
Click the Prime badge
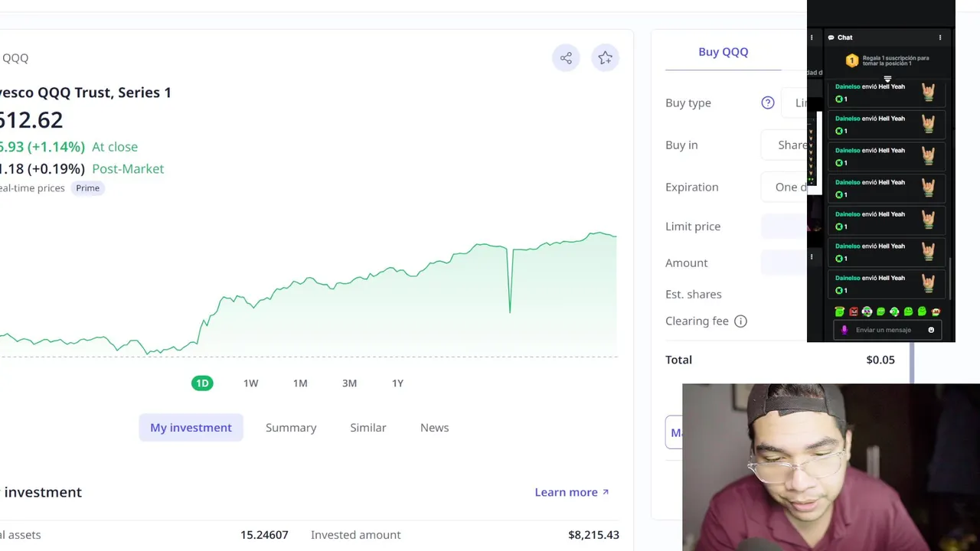click(87, 188)
